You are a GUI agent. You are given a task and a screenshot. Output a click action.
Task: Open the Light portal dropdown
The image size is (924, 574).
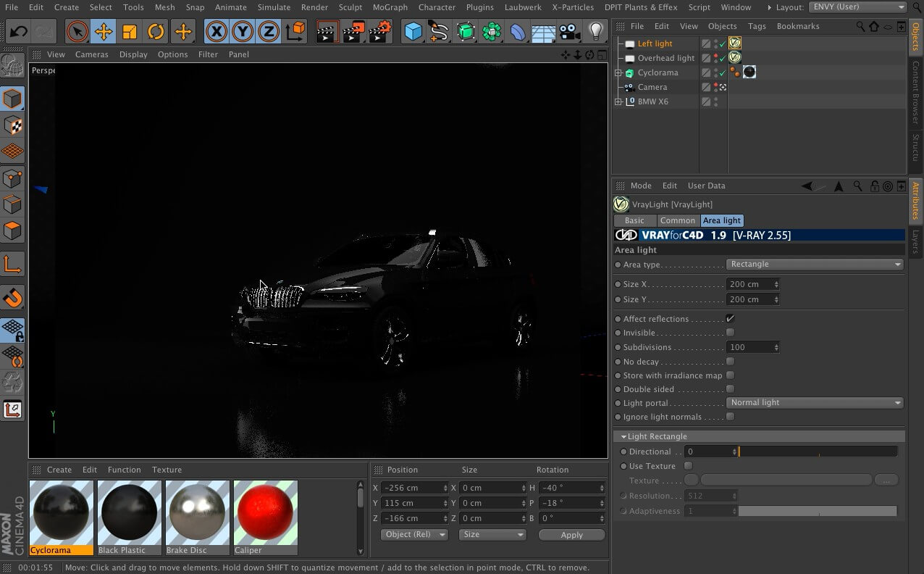[815, 403]
